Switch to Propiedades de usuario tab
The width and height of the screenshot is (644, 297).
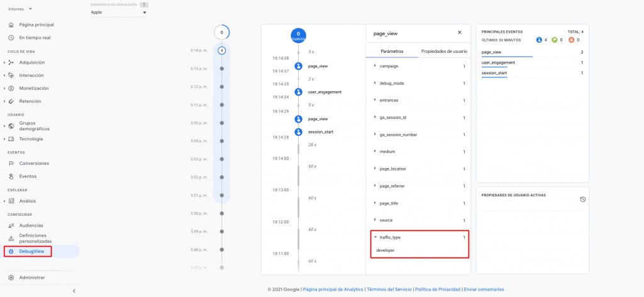click(444, 51)
